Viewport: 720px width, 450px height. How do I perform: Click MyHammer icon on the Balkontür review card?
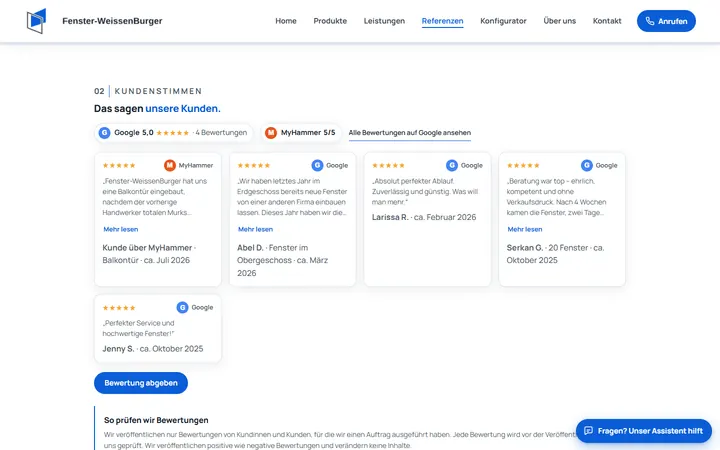(x=170, y=165)
